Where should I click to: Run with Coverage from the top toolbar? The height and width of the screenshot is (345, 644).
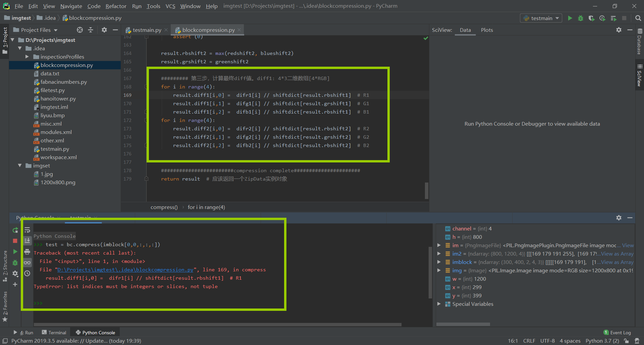coord(591,18)
